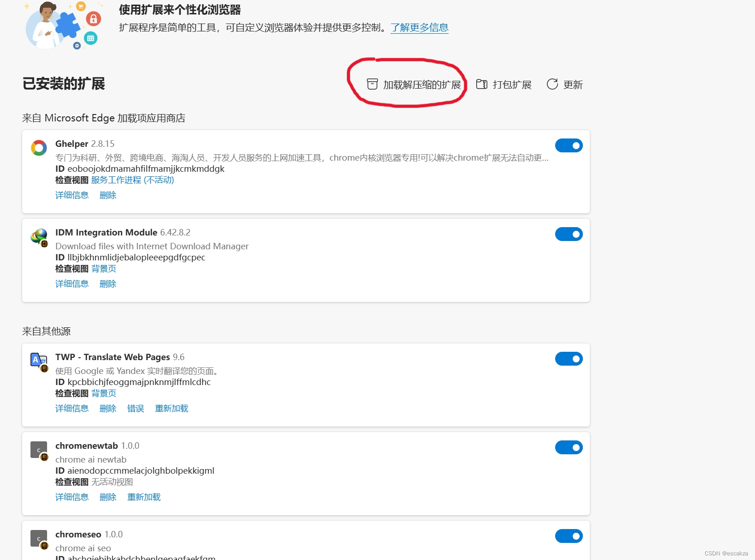The image size is (755, 560).
Task: Click the extensions illustration at top left
Action: pyautogui.click(x=64, y=25)
